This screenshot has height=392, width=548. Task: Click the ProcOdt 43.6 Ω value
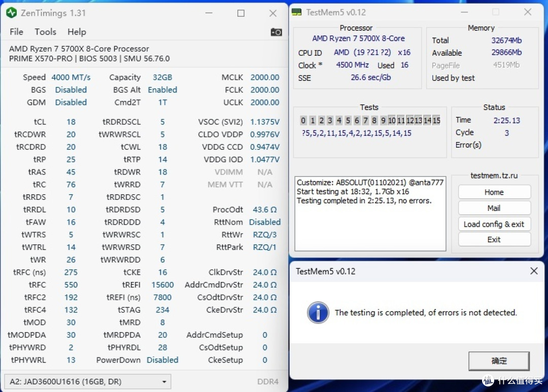(265, 209)
